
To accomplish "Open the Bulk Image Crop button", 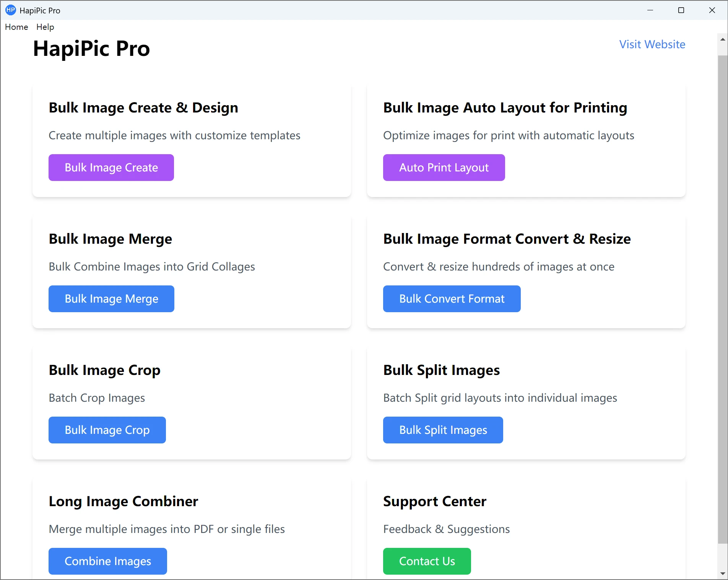I will (x=107, y=430).
